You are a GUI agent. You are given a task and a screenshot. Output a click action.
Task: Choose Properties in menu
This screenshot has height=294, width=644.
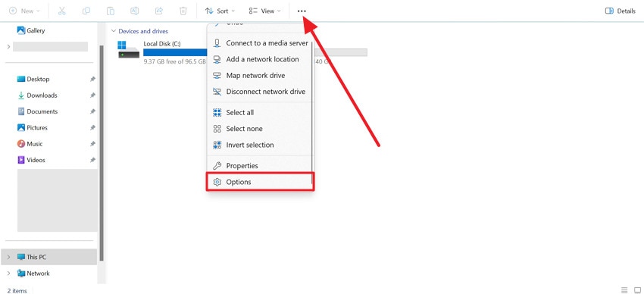[261, 166]
